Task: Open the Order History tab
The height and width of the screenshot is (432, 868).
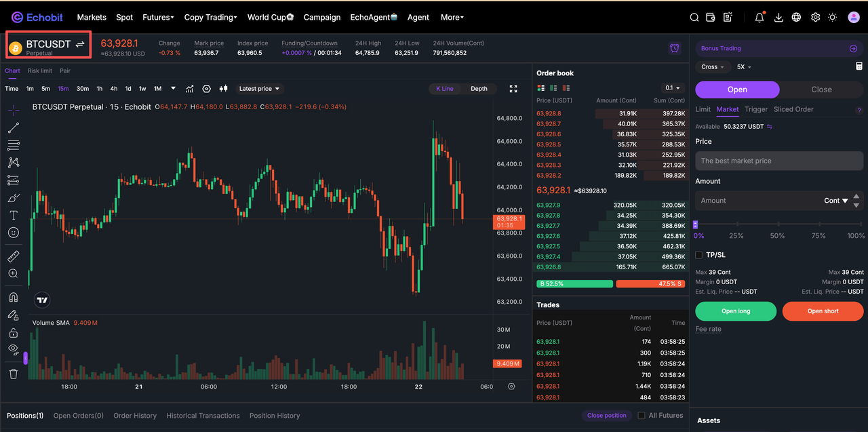Action: tap(135, 416)
